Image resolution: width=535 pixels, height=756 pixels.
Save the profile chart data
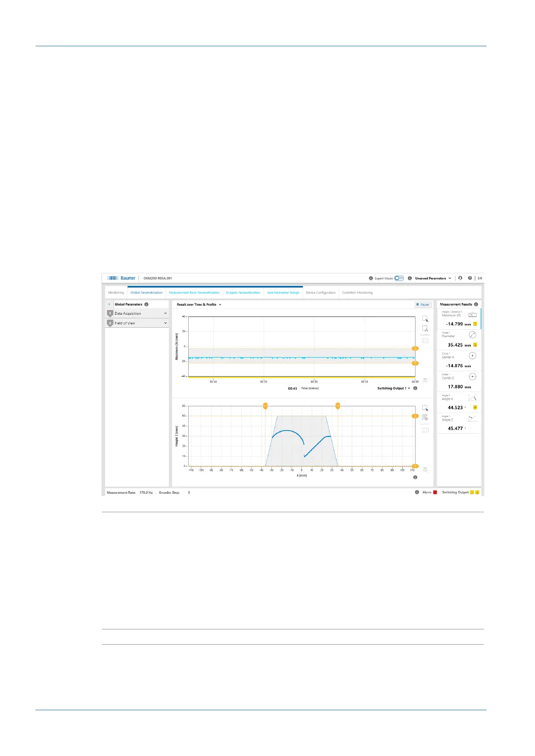click(x=425, y=469)
